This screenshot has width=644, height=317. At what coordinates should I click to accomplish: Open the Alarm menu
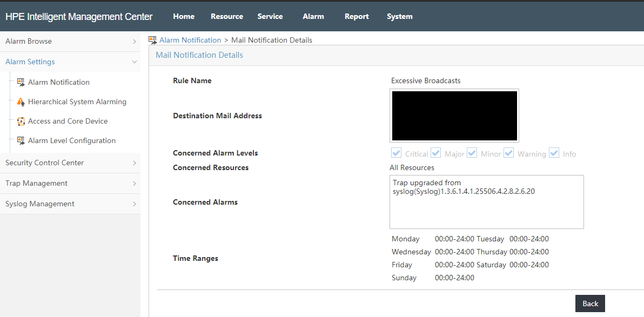click(313, 16)
